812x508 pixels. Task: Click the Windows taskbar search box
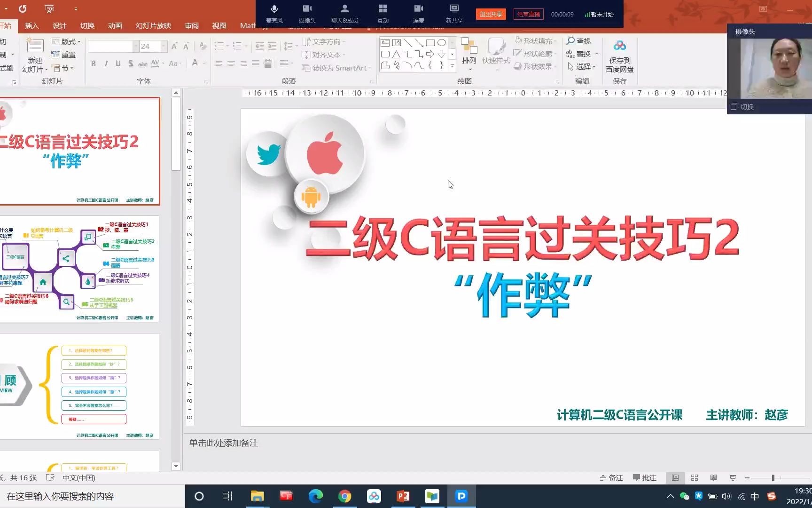click(x=92, y=496)
